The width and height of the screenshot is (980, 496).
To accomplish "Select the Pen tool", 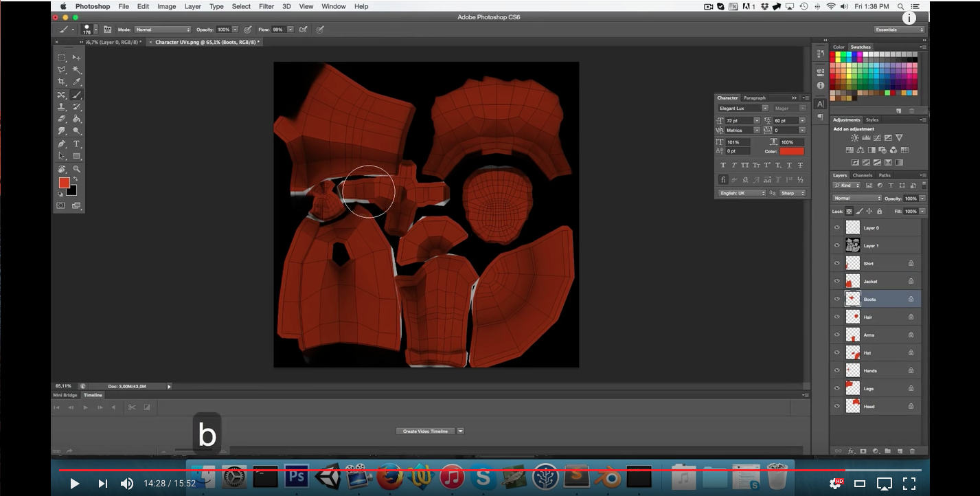I will [x=62, y=144].
